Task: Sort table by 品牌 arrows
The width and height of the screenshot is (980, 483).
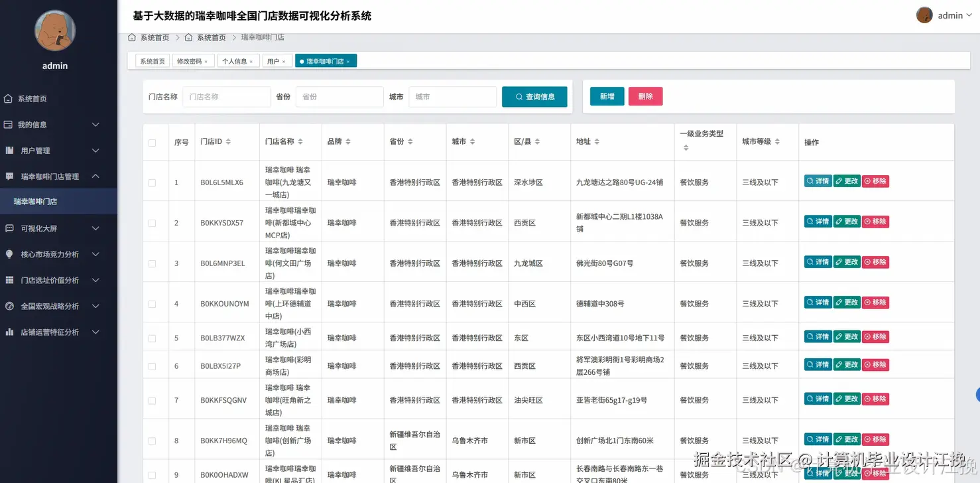Action: 348,142
